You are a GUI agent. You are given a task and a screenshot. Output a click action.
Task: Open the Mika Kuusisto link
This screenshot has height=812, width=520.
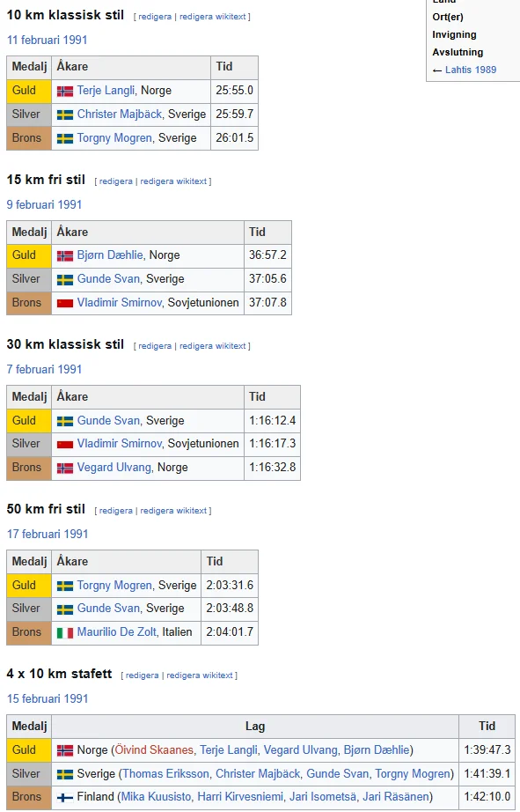pyautogui.click(x=156, y=796)
